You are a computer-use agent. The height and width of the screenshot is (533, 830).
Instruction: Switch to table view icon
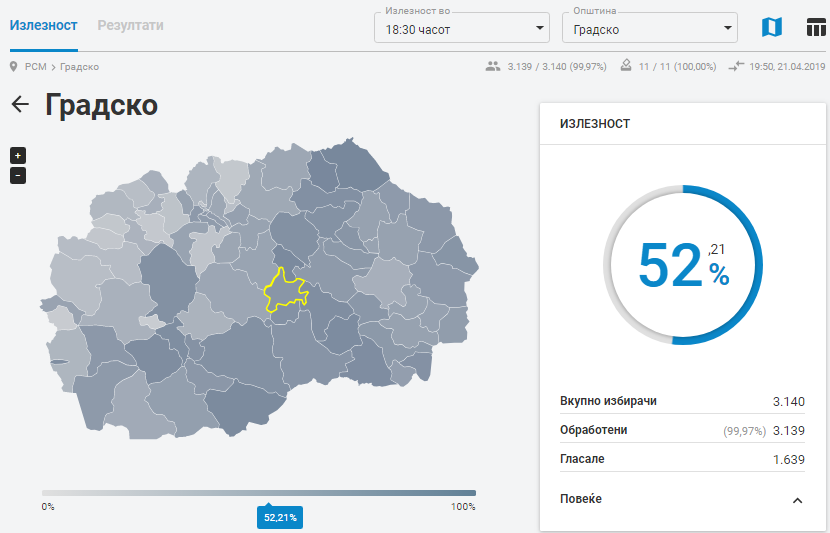tap(816, 27)
